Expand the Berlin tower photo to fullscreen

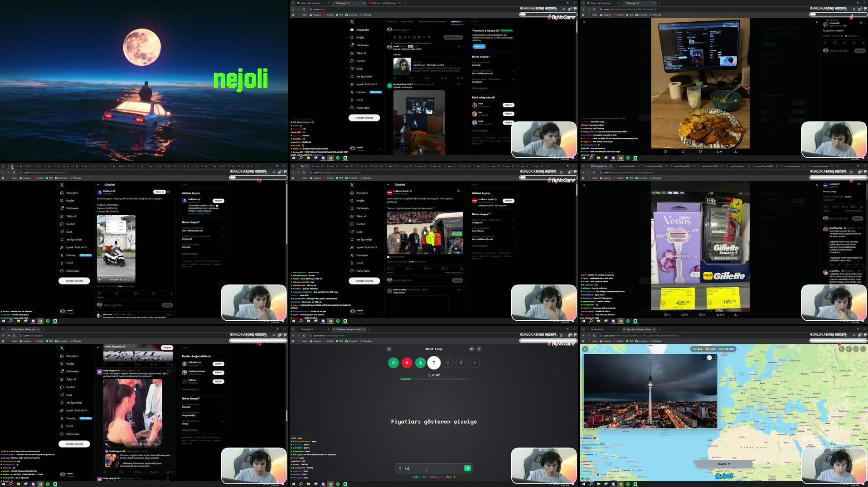coord(715,357)
